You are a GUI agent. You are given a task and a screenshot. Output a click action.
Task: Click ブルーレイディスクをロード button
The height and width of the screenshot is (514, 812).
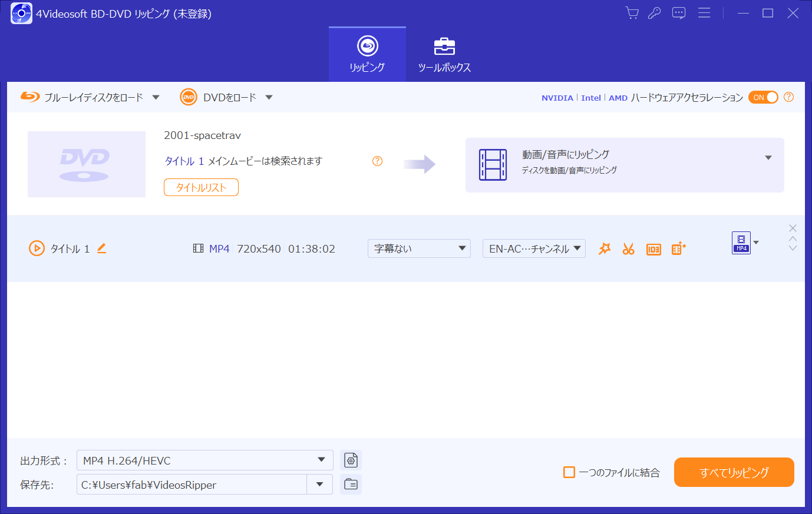(82, 97)
